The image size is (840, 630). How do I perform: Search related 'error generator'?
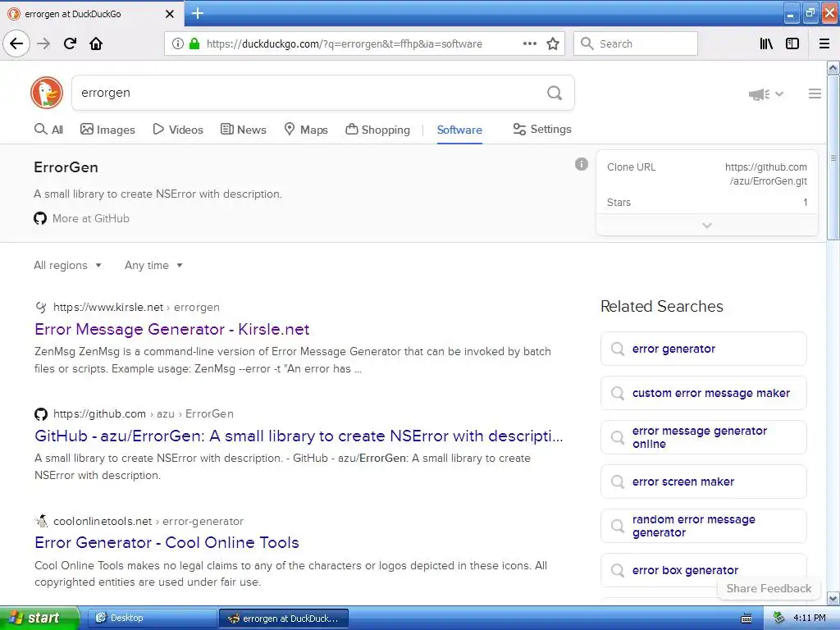pos(703,349)
